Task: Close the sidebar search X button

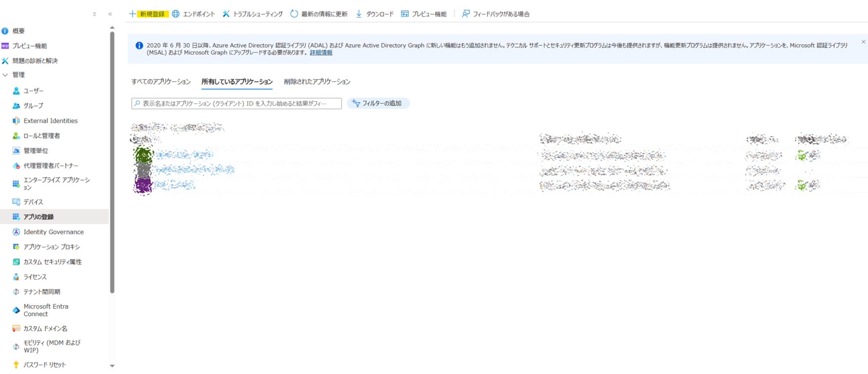Action: 94,14
